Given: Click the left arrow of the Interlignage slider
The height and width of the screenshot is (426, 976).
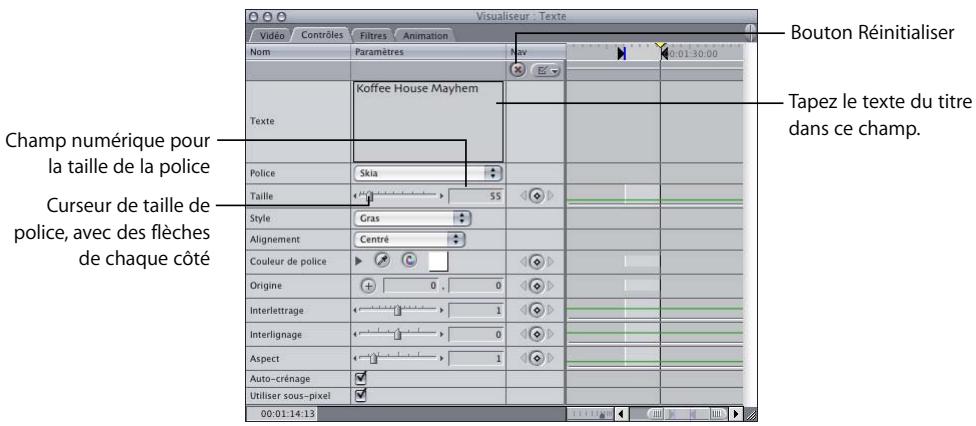Looking at the screenshot, I should [x=355, y=334].
